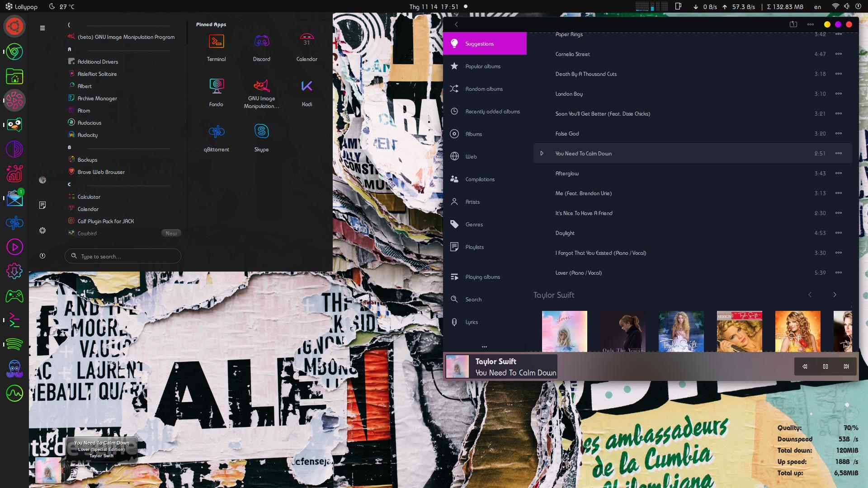This screenshot has height=488, width=868.
Task: Open Playlists in Lollypop sidebar
Action: point(485,247)
